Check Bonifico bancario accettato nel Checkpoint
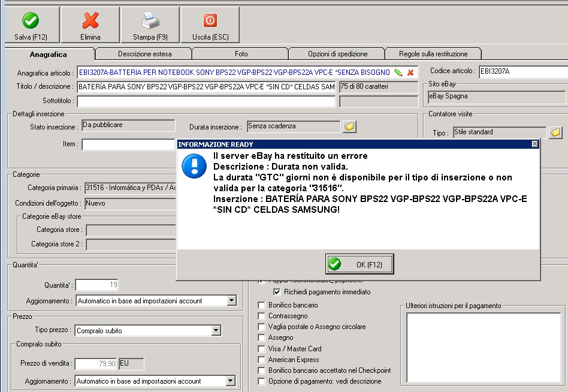The image size is (568, 392). tap(261, 370)
